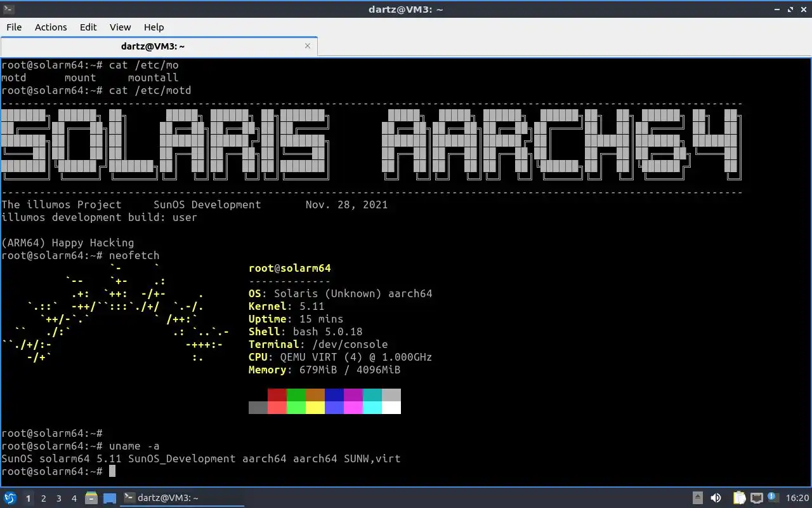
Task: Select the dartz@VM3 taskbar entry
Action: click(182, 498)
